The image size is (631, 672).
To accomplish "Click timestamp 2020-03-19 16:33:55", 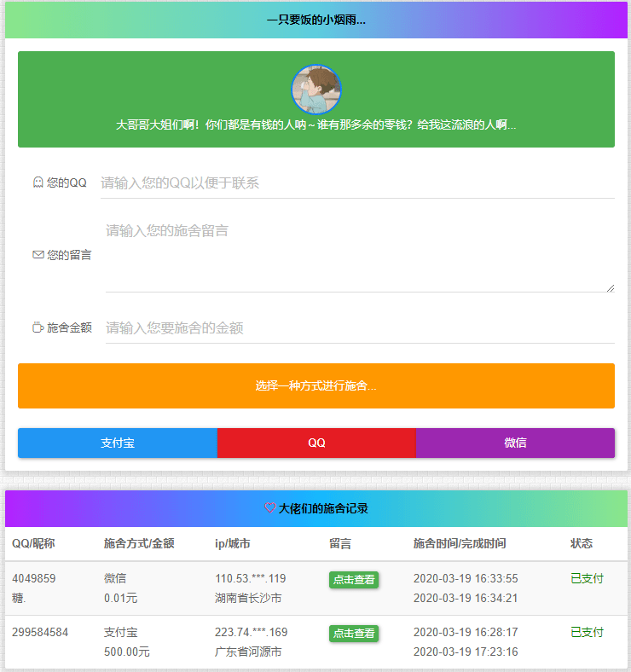I will [466, 578].
